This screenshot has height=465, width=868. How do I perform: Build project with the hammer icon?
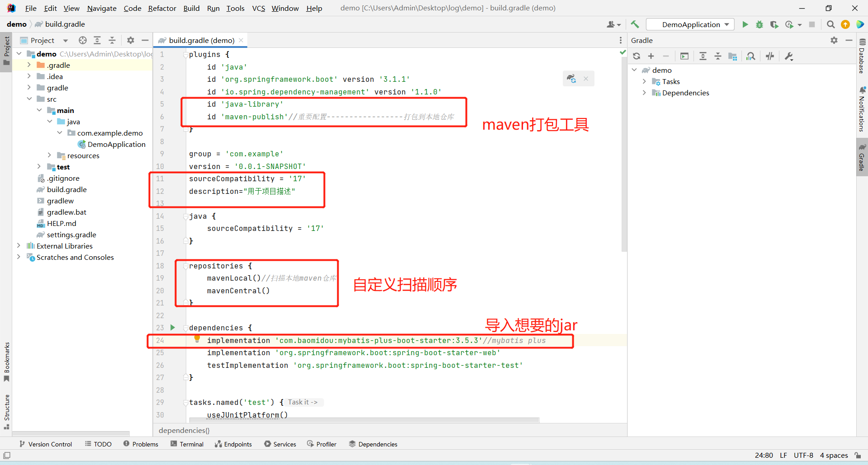[635, 24]
